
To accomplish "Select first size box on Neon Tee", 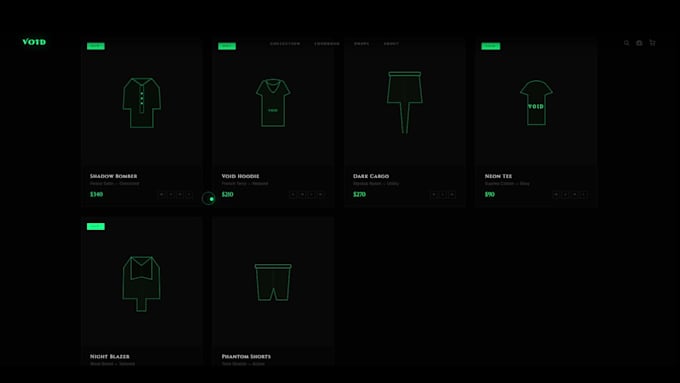I will (556, 195).
